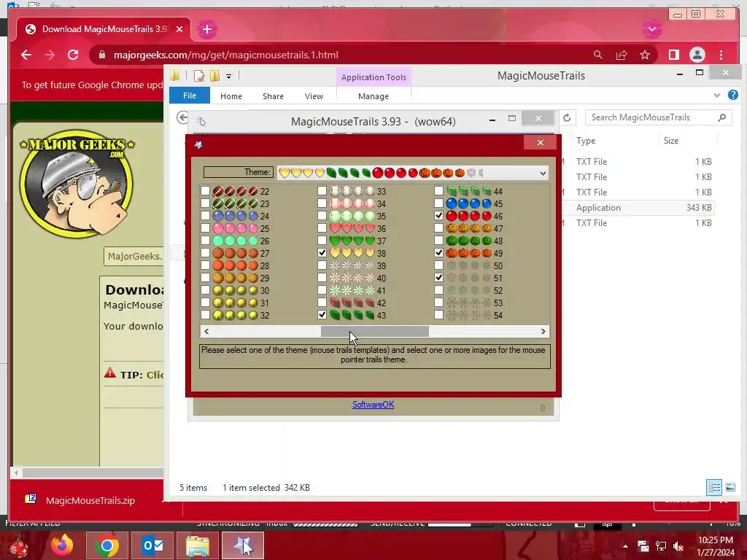The width and height of the screenshot is (747, 560).
Task: Click the Chrome reload page icon
Action: [73, 55]
